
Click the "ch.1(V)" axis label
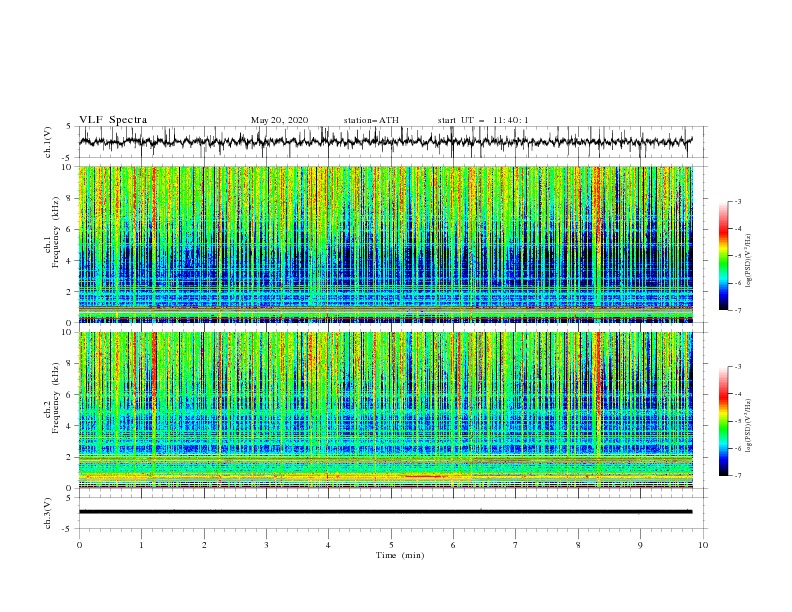[x=47, y=142]
